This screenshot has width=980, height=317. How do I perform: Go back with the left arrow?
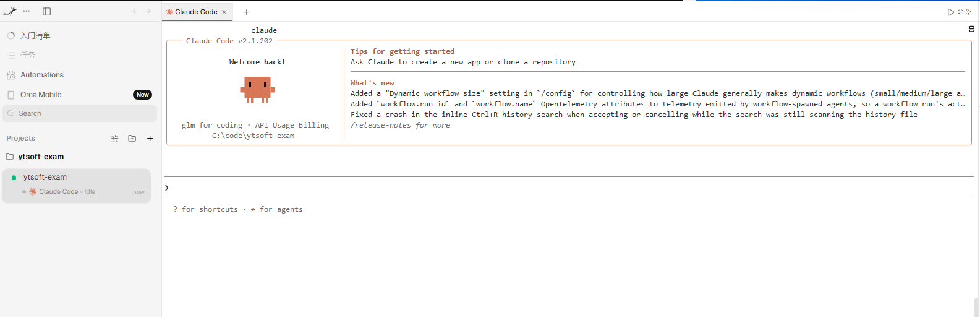click(x=135, y=11)
